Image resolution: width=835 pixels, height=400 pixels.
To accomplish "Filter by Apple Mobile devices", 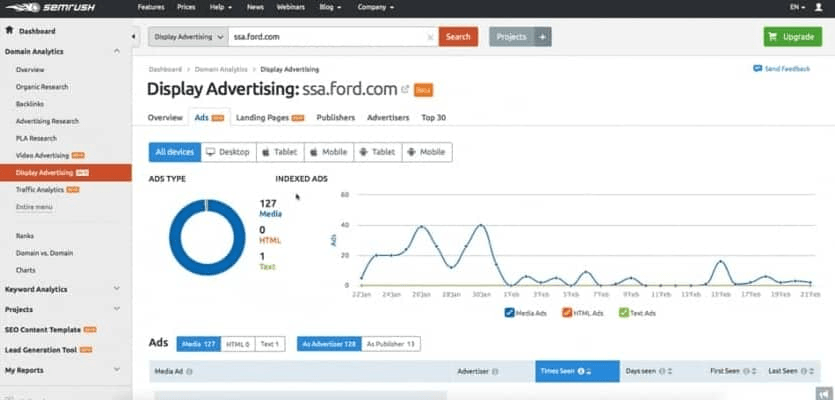I will click(329, 152).
